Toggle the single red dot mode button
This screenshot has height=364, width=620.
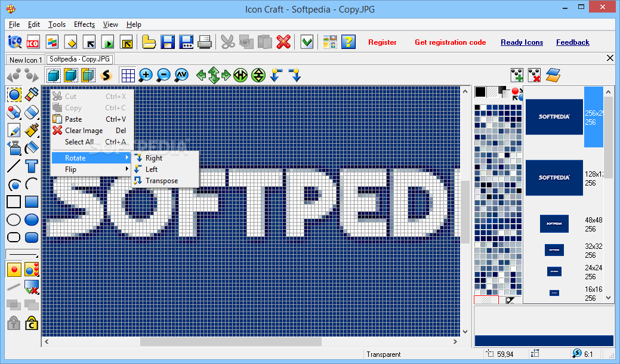pyautogui.click(x=14, y=270)
